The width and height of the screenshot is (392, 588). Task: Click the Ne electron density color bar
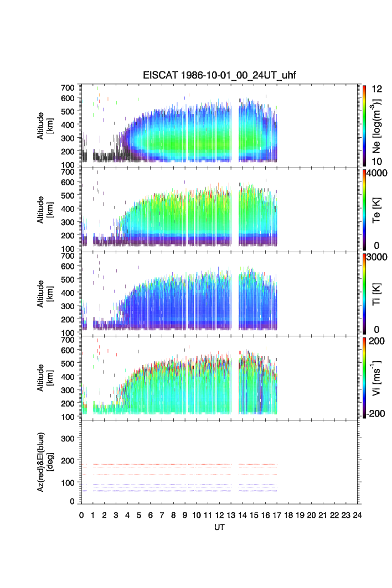click(364, 124)
